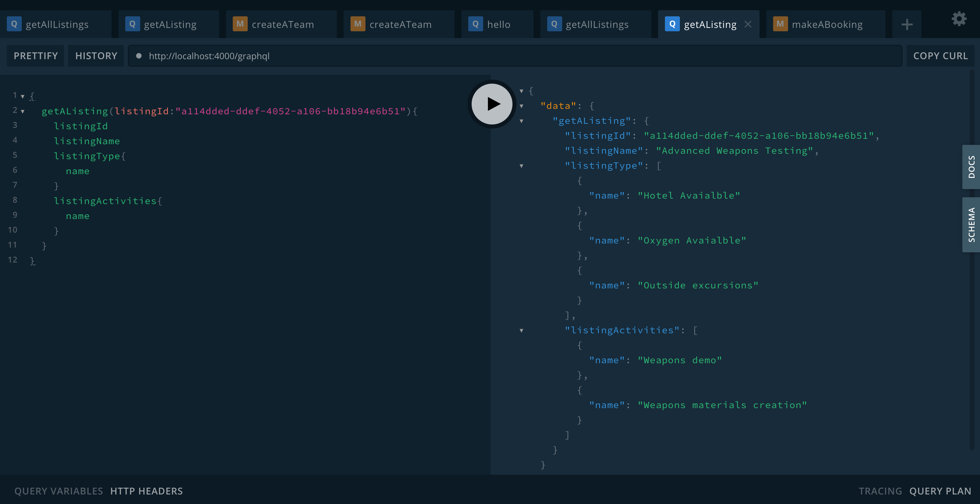The image size is (980, 504).
Task: Collapse line 1 fold arrow in editor
Action: tap(22, 97)
